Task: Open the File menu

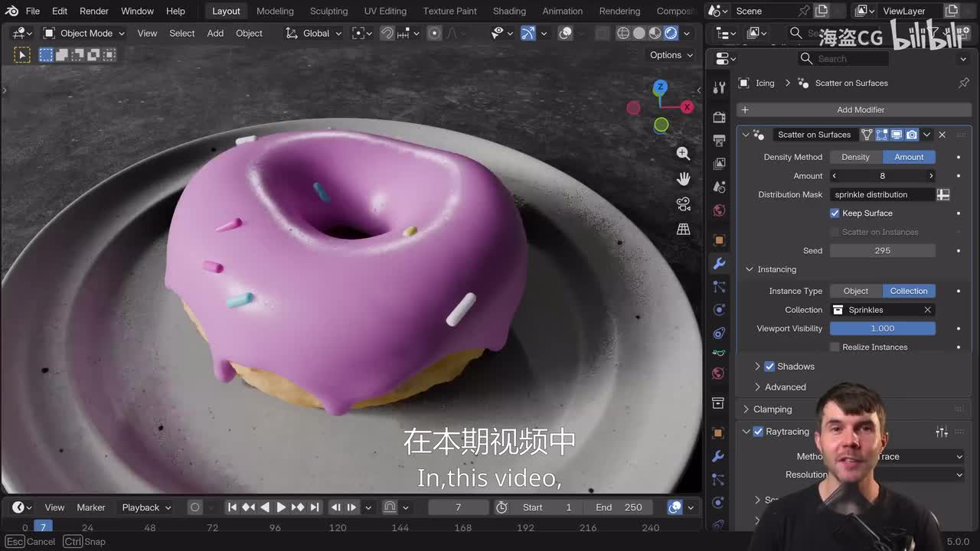Action: pyautogui.click(x=32, y=11)
